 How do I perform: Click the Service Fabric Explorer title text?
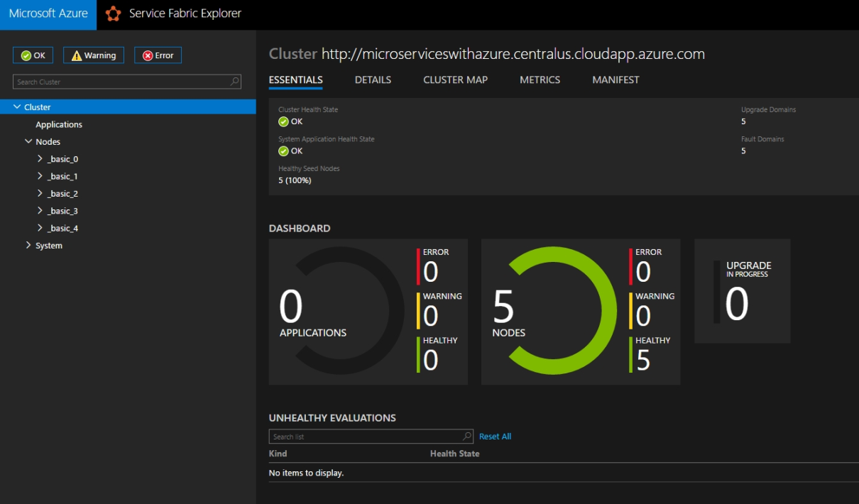[185, 13]
